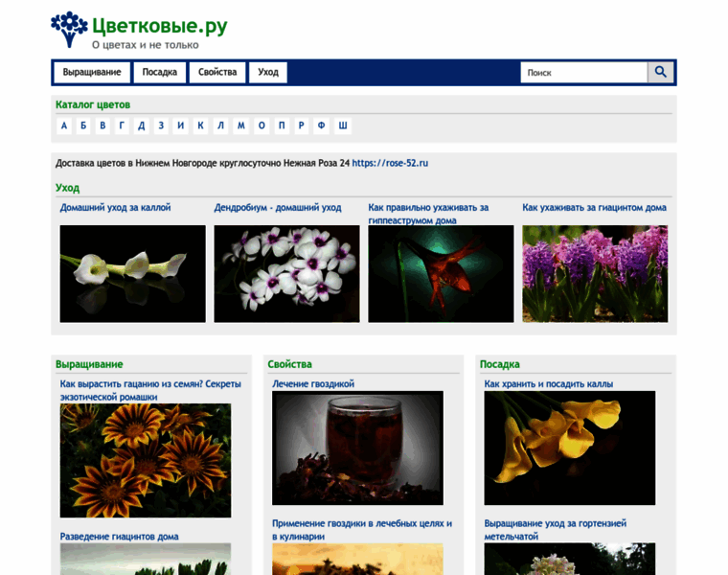Click the Цветковые.ру flower logo
Viewport: 728px width, 575px height.
[69, 29]
